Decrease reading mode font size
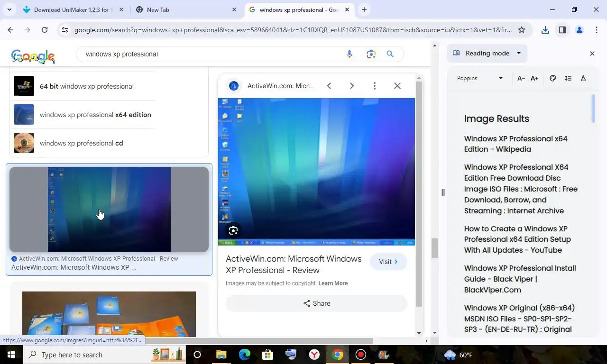607x364 pixels. click(521, 78)
